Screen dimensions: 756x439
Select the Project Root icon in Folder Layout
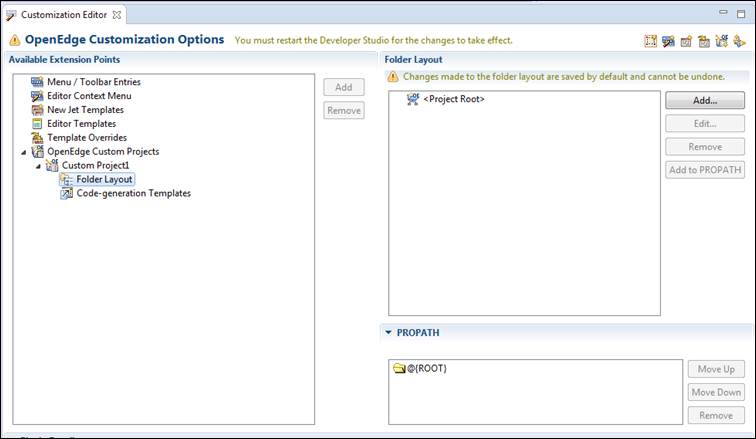click(413, 99)
